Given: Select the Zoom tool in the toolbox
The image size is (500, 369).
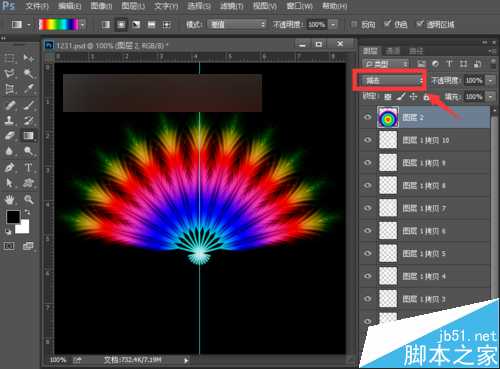Looking at the screenshot, I should (x=29, y=199).
